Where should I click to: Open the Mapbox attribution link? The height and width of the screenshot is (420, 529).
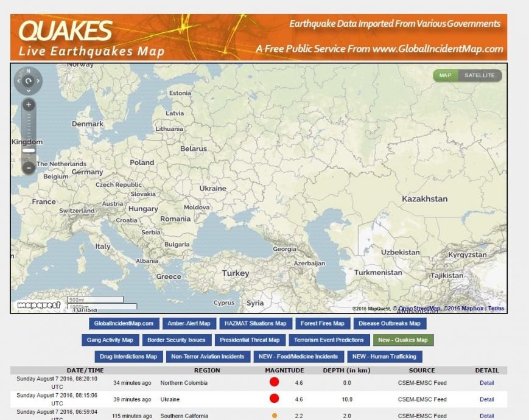click(463, 309)
